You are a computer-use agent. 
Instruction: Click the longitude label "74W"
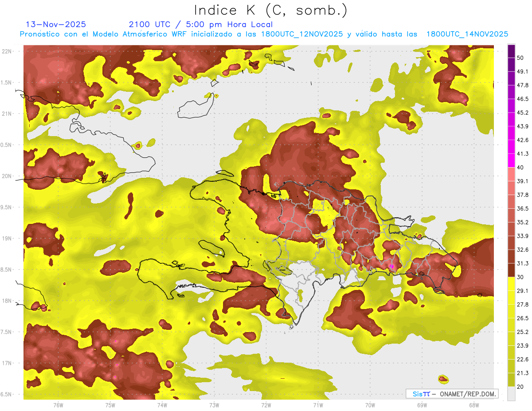pyautogui.click(x=162, y=405)
